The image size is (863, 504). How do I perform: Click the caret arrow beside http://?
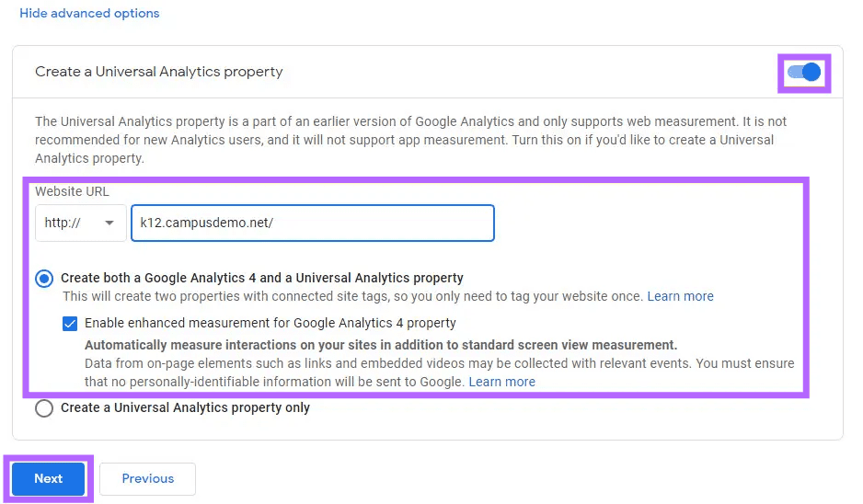pyautogui.click(x=109, y=223)
